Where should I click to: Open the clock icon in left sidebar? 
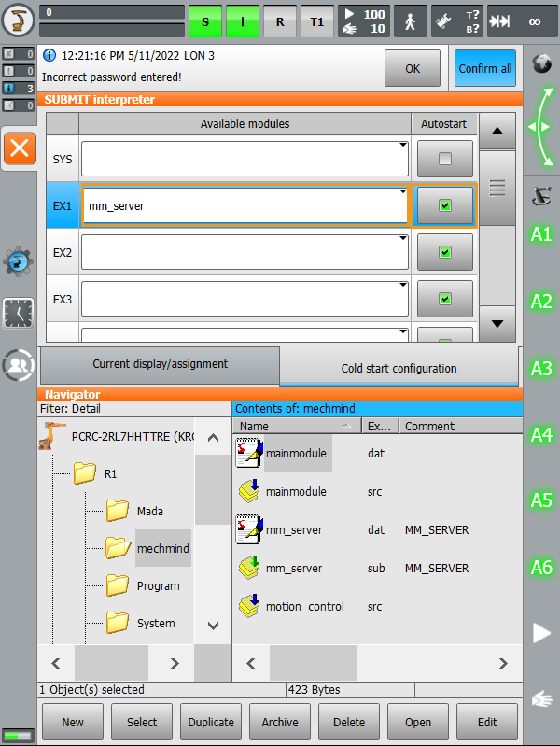click(18, 314)
